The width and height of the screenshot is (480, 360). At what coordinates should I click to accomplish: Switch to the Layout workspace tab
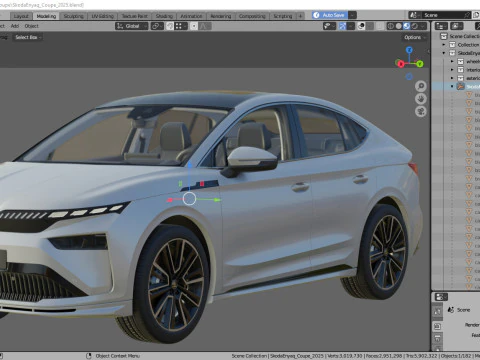21,16
